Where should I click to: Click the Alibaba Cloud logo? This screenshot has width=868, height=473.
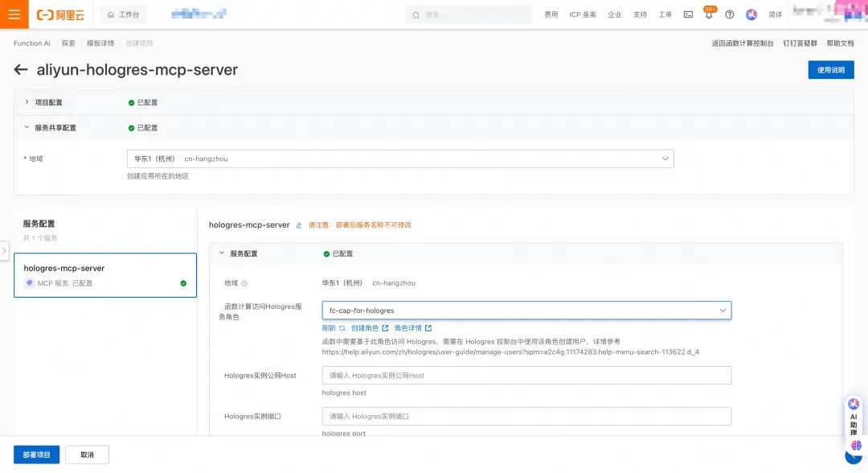[60, 15]
